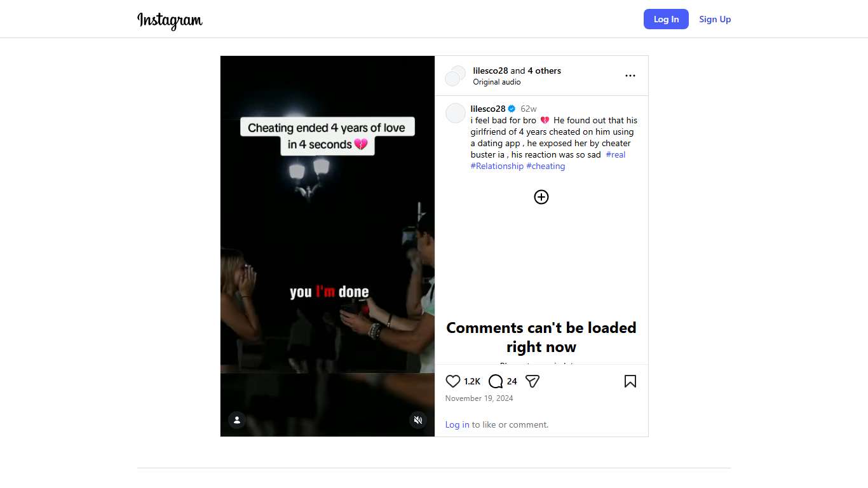Click 'Log in' to like or comment

(x=458, y=424)
